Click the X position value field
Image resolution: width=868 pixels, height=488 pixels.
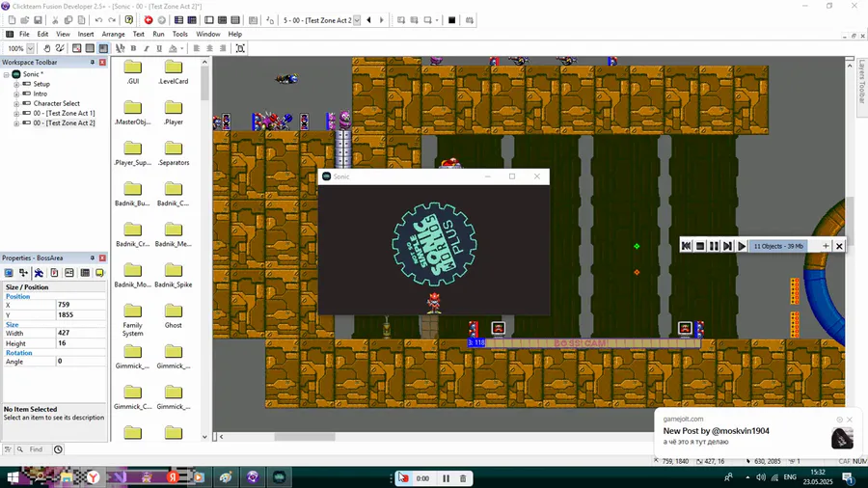point(80,305)
